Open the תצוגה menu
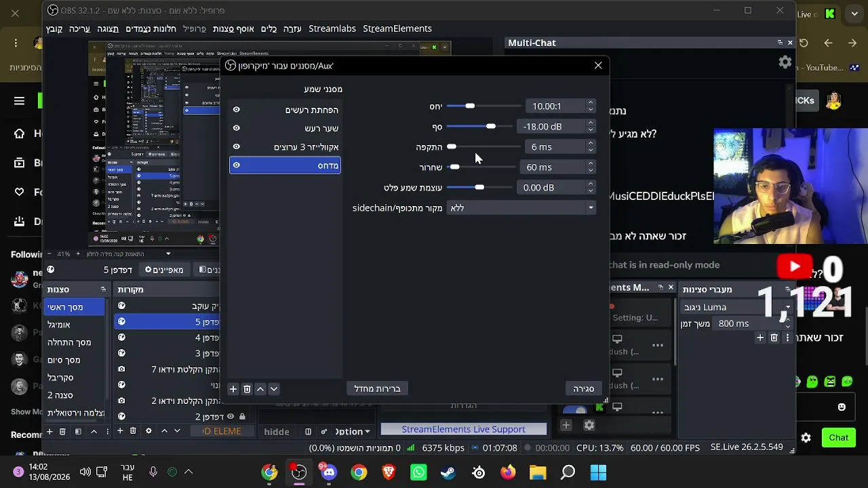Screen dimensions: 868x488 108,28
